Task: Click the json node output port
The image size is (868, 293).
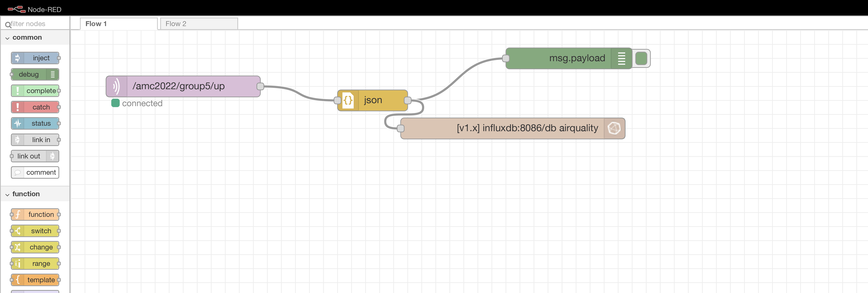Action: pyautogui.click(x=407, y=100)
